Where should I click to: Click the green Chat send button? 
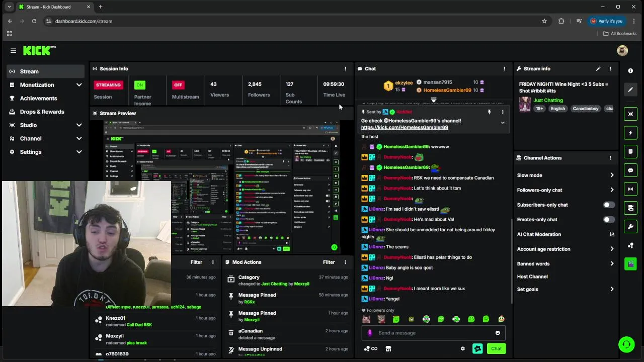[x=497, y=348]
